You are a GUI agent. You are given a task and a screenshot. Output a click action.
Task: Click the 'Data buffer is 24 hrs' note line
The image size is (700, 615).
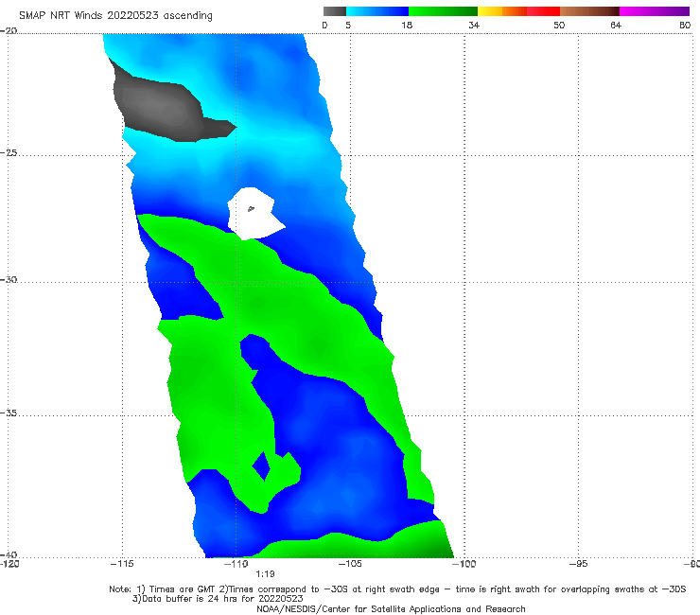(x=218, y=599)
